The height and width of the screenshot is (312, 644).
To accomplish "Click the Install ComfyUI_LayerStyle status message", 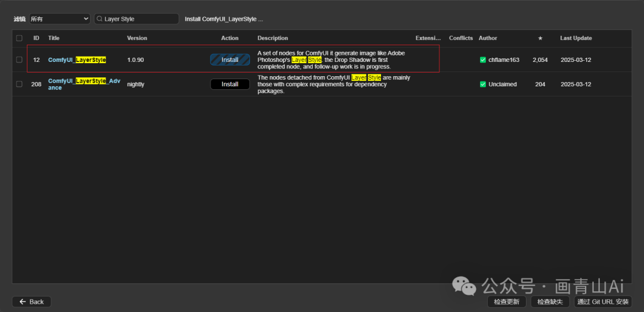I will click(x=224, y=19).
